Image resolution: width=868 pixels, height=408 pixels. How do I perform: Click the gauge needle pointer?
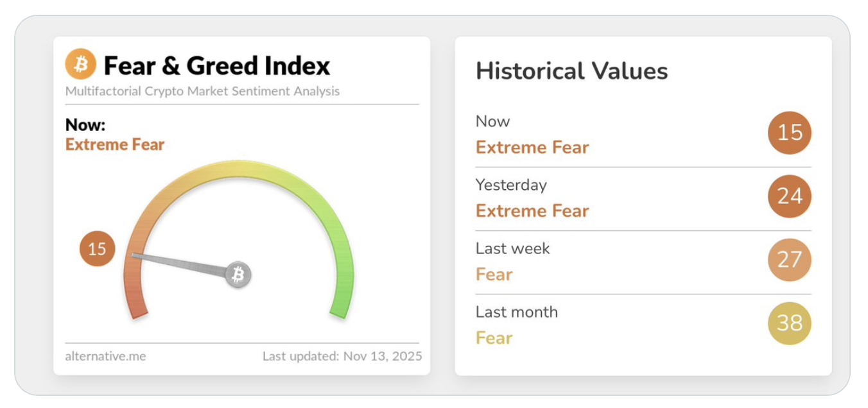click(180, 264)
